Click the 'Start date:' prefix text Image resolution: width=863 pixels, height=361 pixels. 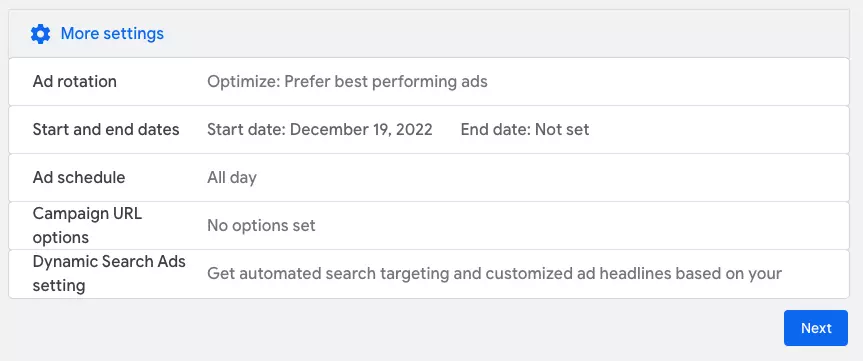(x=246, y=129)
